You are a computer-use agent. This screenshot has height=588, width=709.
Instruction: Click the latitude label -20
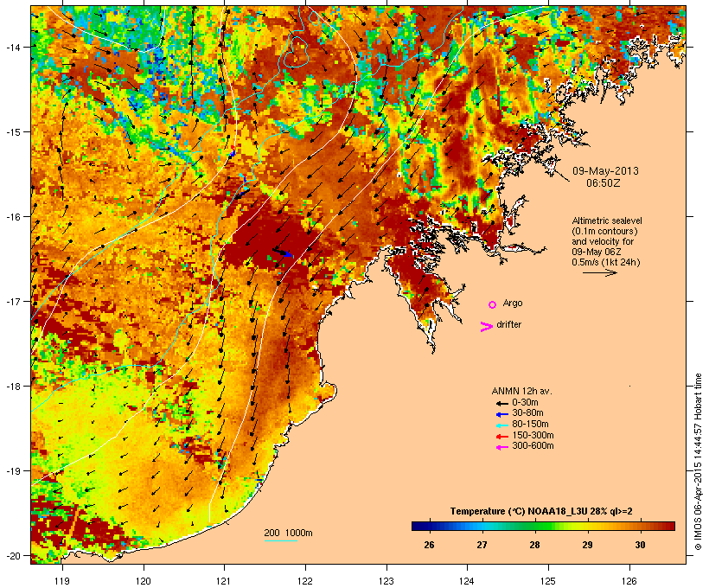click(13, 556)
